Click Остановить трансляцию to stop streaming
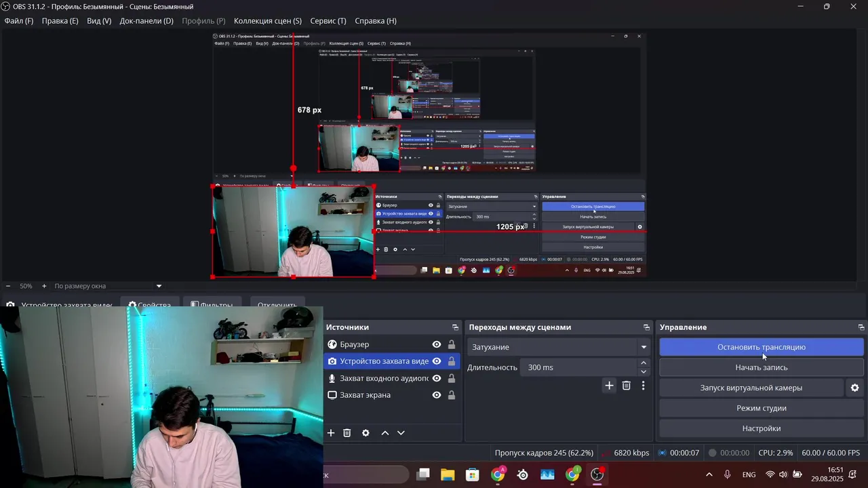 [x=762, y=347]
